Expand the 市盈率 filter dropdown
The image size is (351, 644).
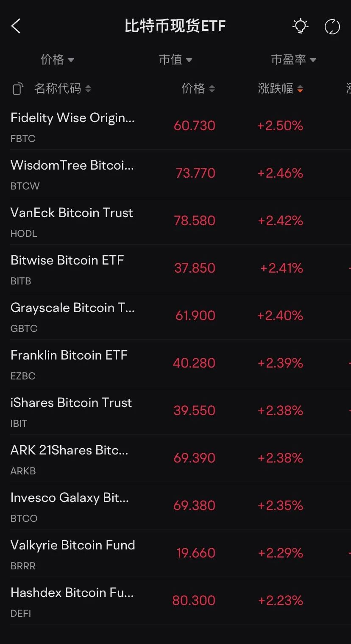pyautogui.click(x=293, y=60)
